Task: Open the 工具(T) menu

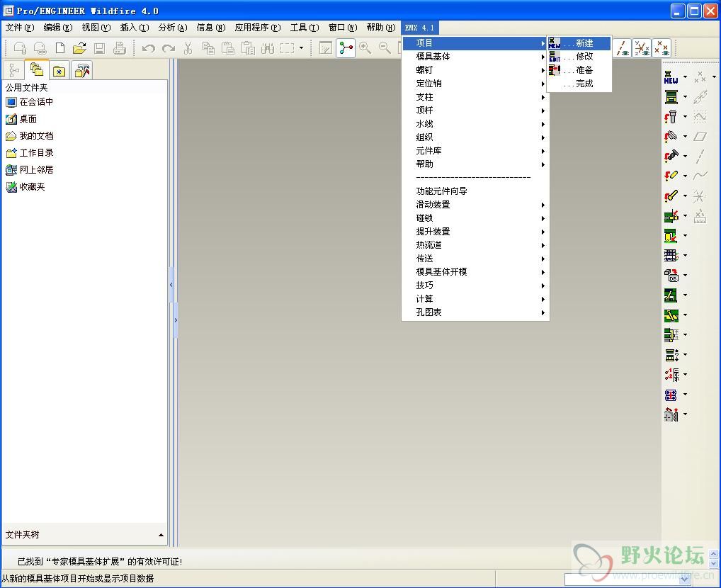Action: (x=305, y=28)
